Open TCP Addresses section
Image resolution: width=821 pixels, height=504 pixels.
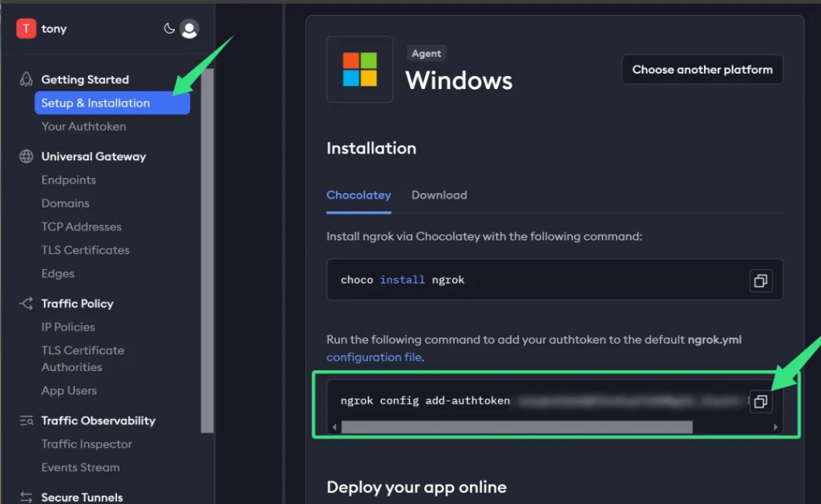pyautogui.click(x=81, y=227)
